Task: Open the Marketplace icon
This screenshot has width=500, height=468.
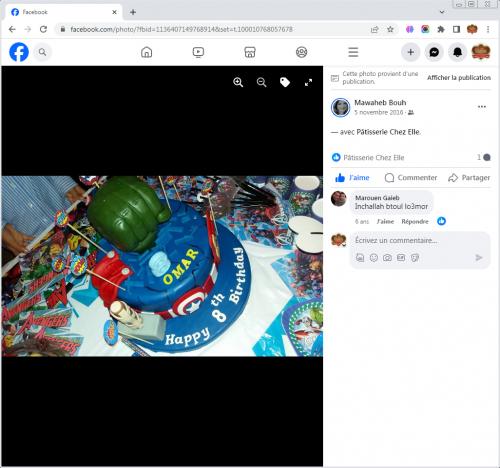Action: pyautogui.click(x=250, y=52)
